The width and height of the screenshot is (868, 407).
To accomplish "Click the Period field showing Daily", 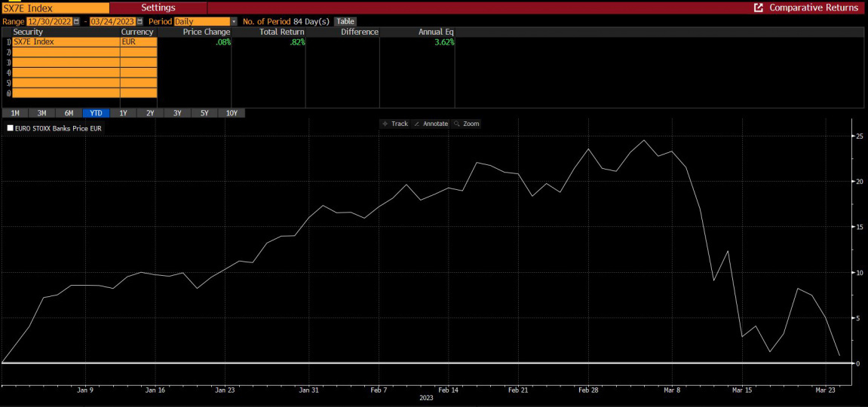I will (202, 22).
